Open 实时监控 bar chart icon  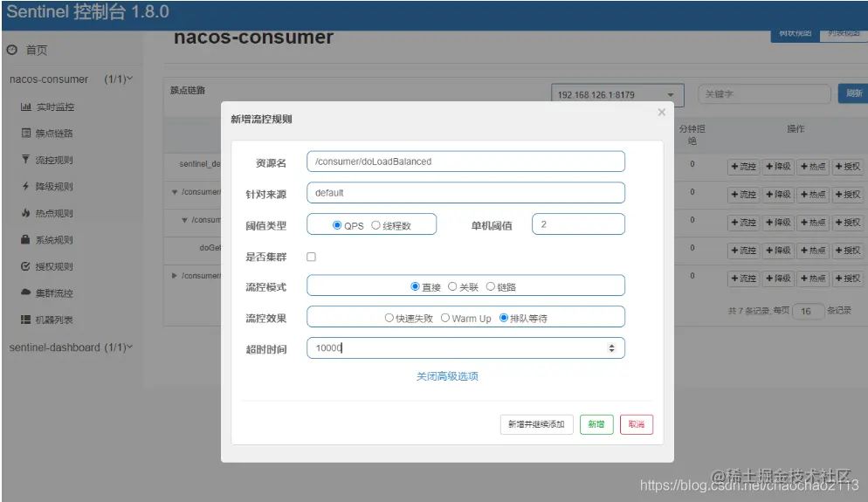pos(25,107)
